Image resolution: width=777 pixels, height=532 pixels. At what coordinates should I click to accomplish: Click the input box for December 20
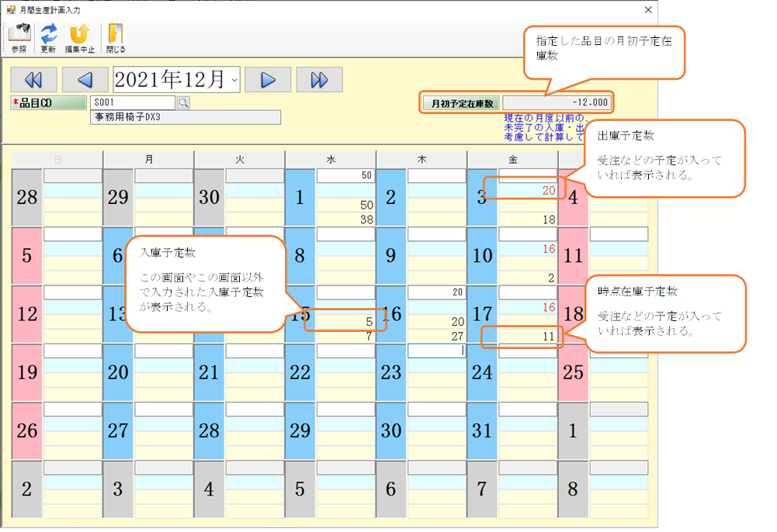coord(163,351)
